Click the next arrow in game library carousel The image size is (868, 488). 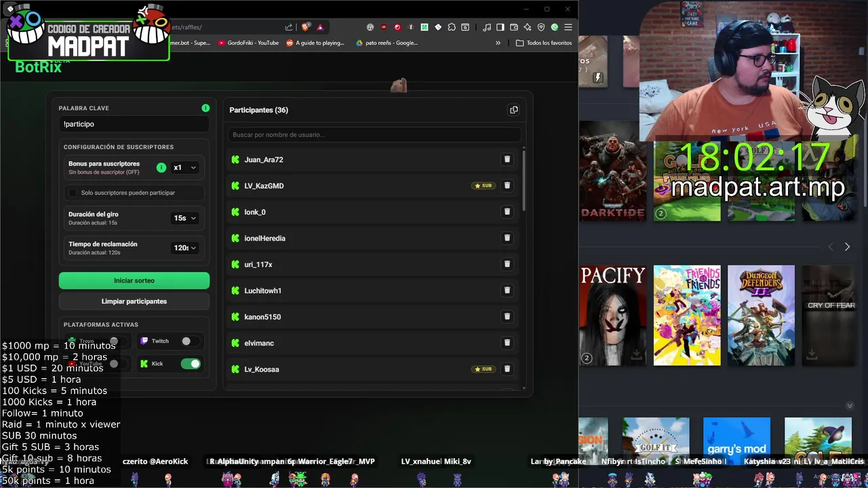click(847, 247)
